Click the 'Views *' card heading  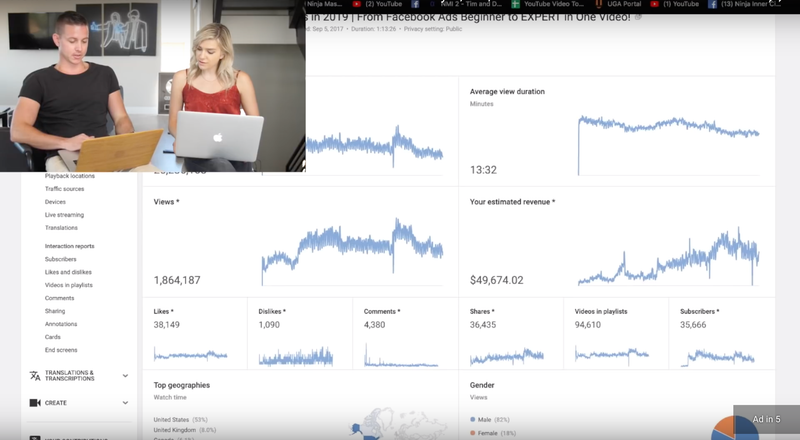click(166, 202)
